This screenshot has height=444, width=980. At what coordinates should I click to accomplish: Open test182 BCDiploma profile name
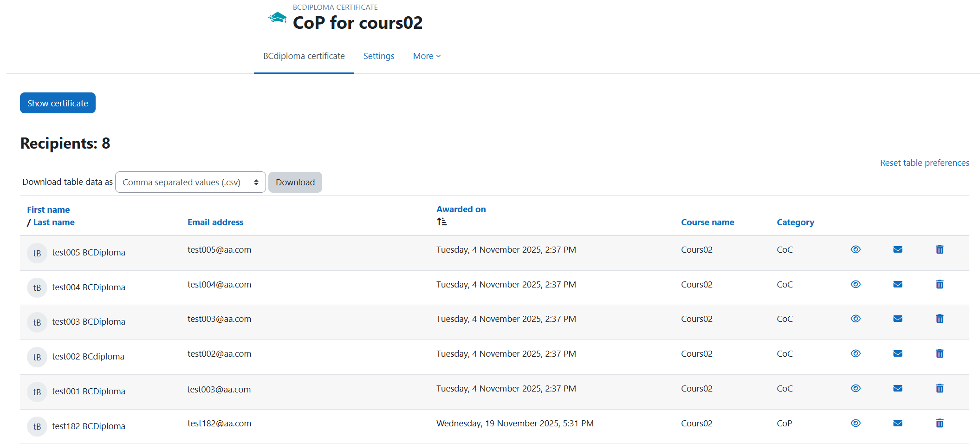tap(89, 426)
